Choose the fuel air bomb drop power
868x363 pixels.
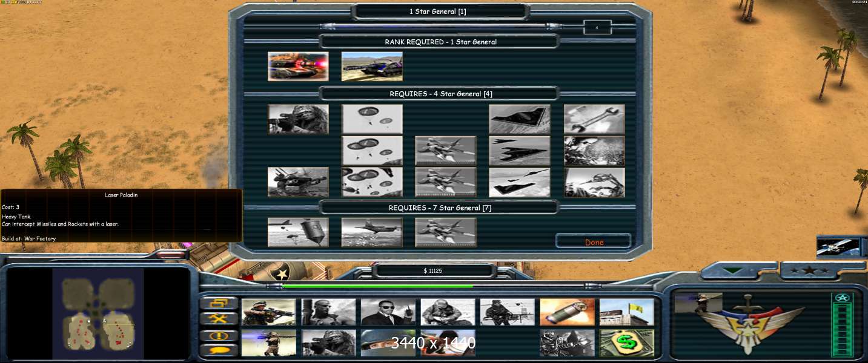pyautogui.click(x=298, y=232)
